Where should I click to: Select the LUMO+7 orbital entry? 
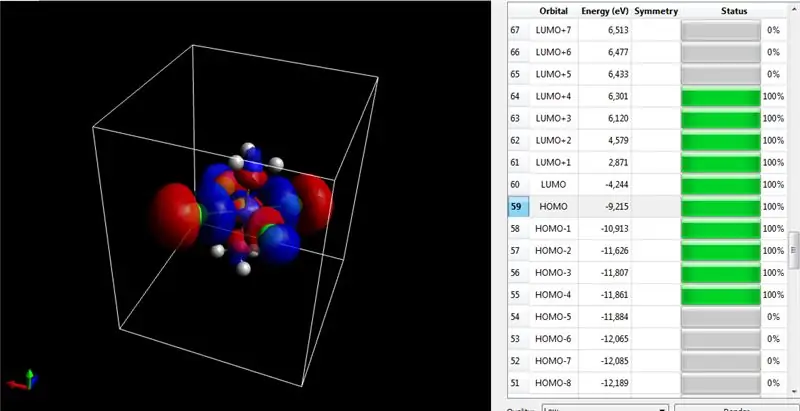pos(553,30)
